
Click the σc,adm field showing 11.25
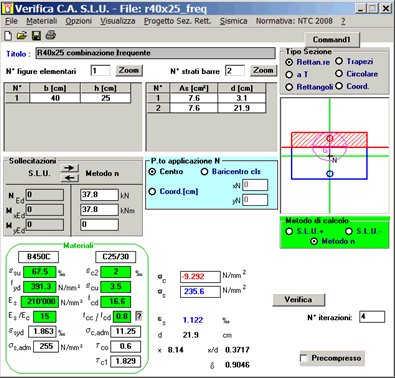coord(125,332)
